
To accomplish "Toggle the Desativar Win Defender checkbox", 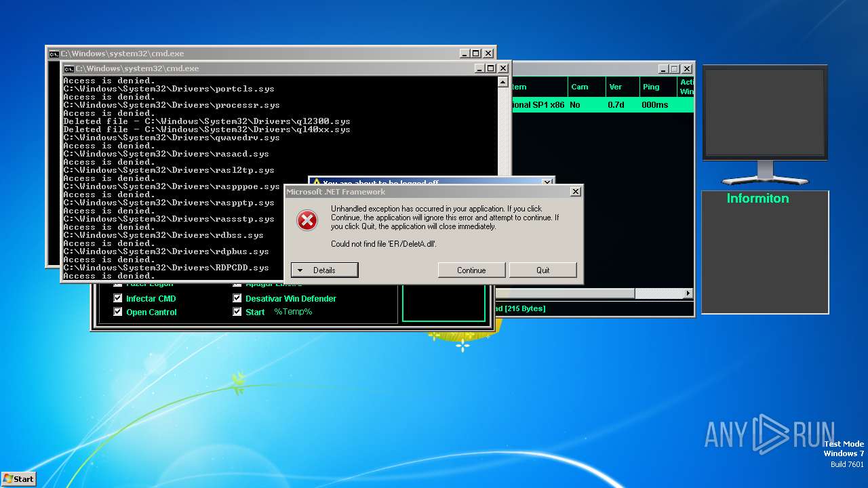I will 237,298.
